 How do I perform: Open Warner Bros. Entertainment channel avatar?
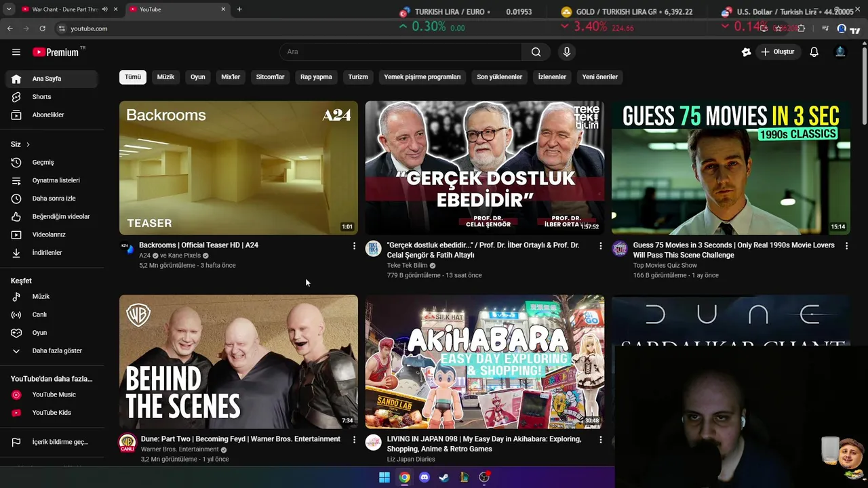pyautogui.click(x=127, y=443)
